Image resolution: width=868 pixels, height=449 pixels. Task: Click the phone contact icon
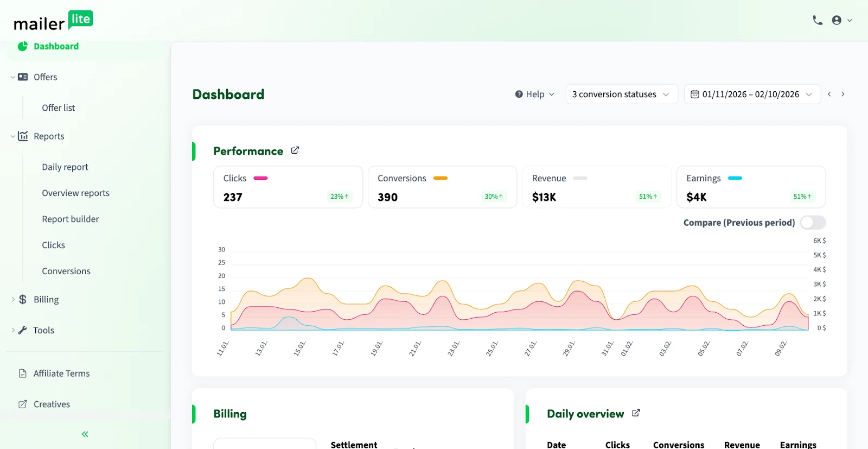tap(817, 20)
